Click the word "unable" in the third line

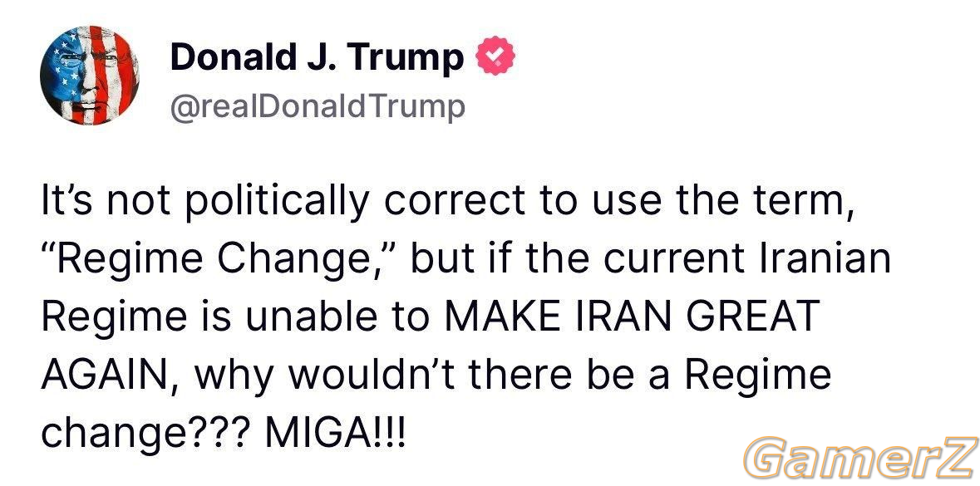tap(311, 316)
